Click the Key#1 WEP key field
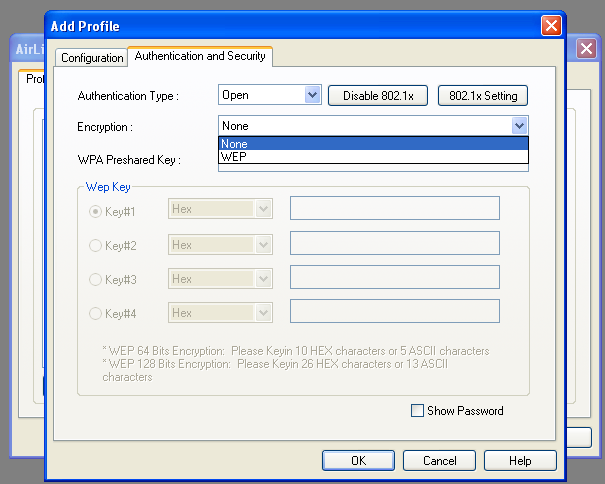Screen dimensions: 605x484 (394, 208)
